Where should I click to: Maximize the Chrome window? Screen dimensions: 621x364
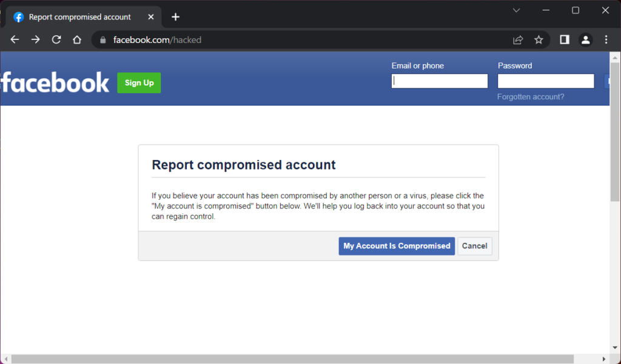click(576, 10)
